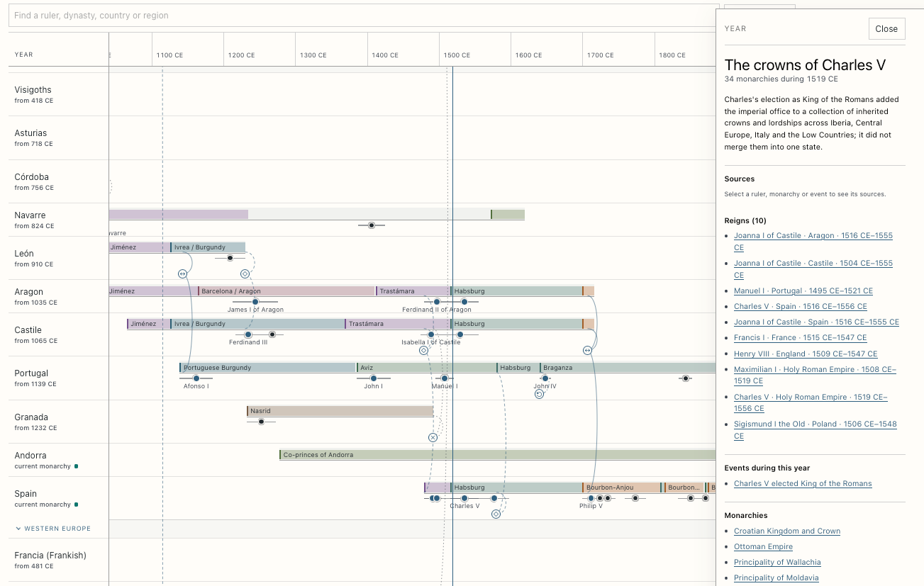
Task: Open Charles V elected King of the Romans event
Action: pyautogui.click(x=803, y=483)
